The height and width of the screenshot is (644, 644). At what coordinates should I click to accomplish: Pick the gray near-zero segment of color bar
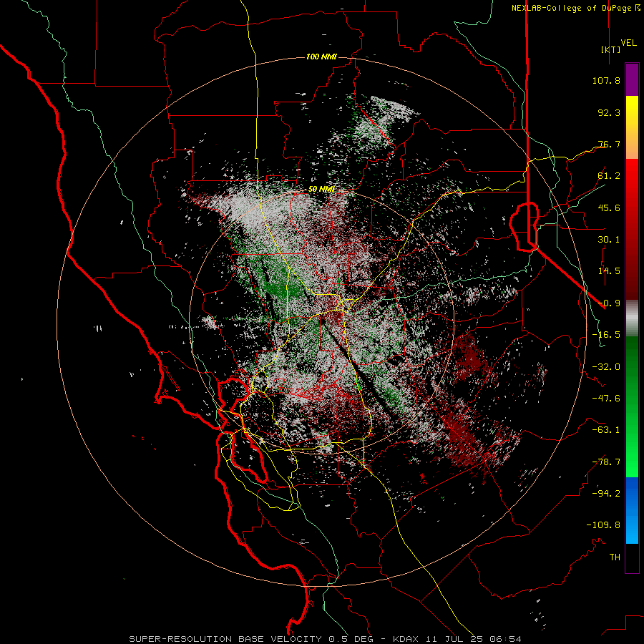coord(632,318)
